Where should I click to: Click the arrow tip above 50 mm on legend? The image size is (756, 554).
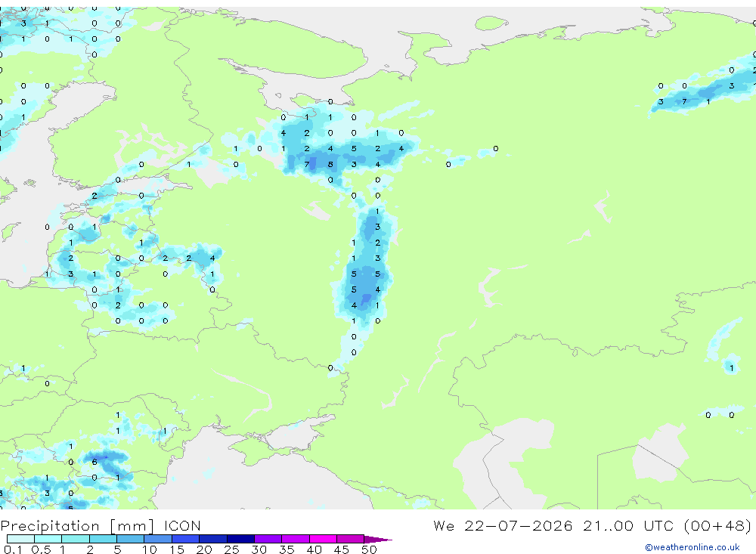point(379,539)
